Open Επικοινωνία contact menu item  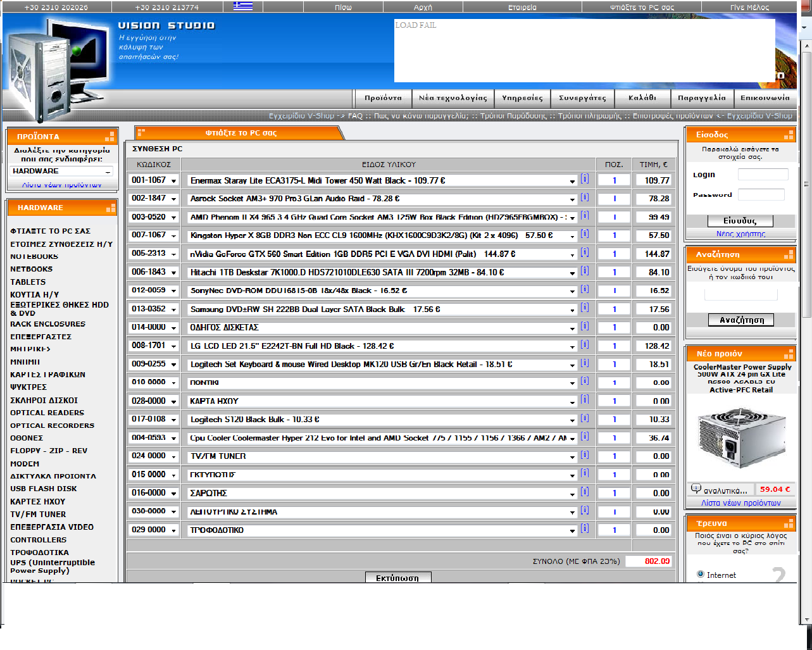765,98
